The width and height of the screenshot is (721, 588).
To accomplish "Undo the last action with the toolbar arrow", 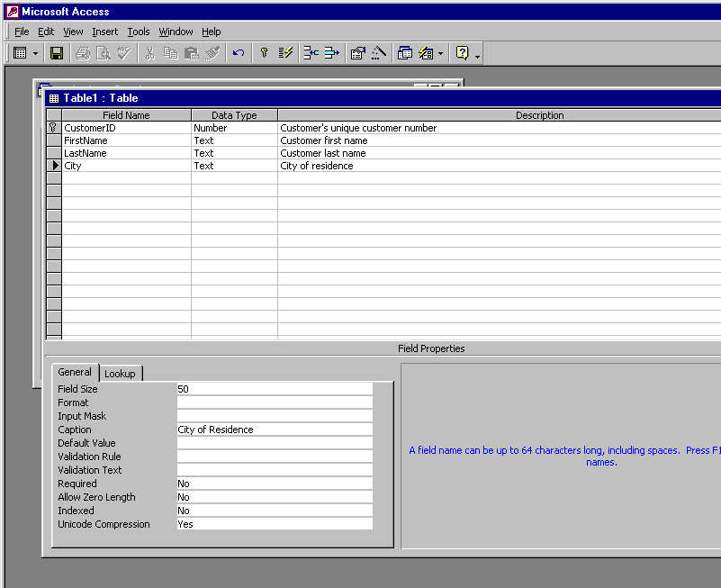I will point(239,53).
